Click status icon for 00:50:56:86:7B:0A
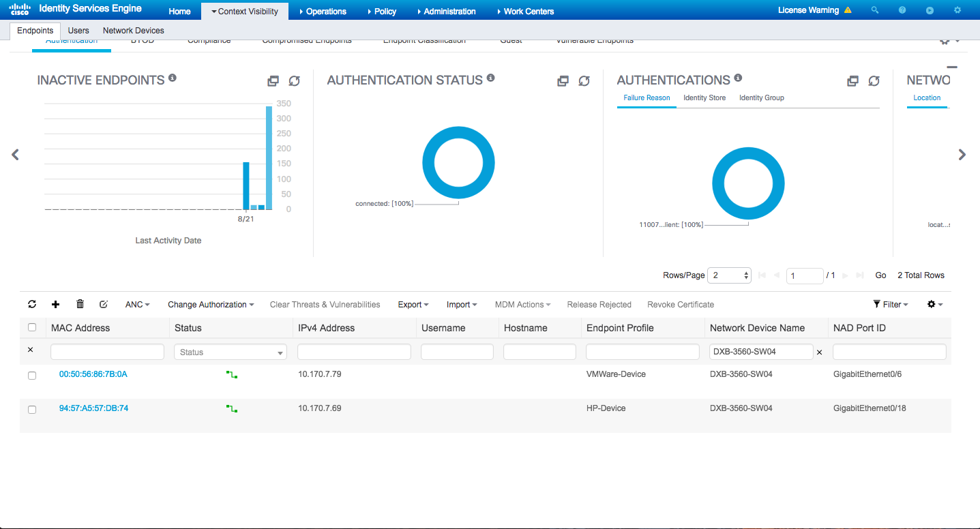The image size is (980, 529). click(x=232, y=374)
